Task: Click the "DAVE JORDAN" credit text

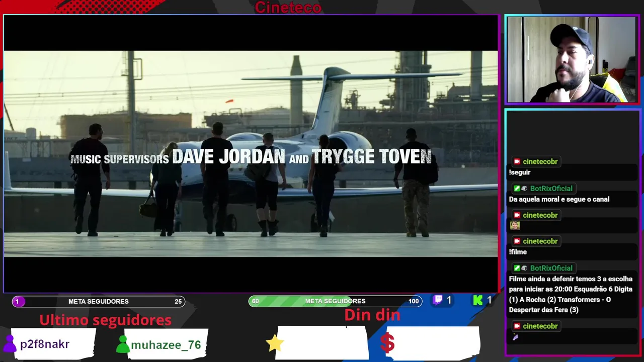Action: click(228, 157)
